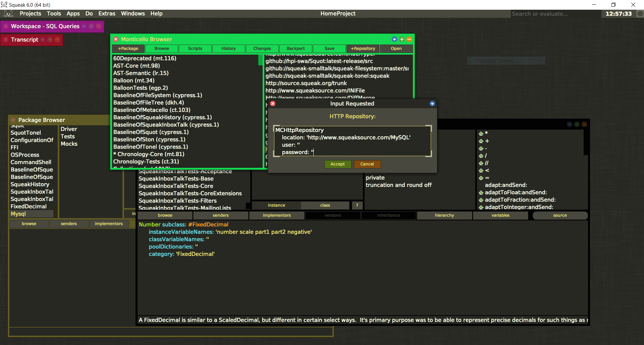The width and height of the screenshot is (644, 345).
Task: Collapse the Workspace - SQL Queries window
Action: tap(99, 26)
